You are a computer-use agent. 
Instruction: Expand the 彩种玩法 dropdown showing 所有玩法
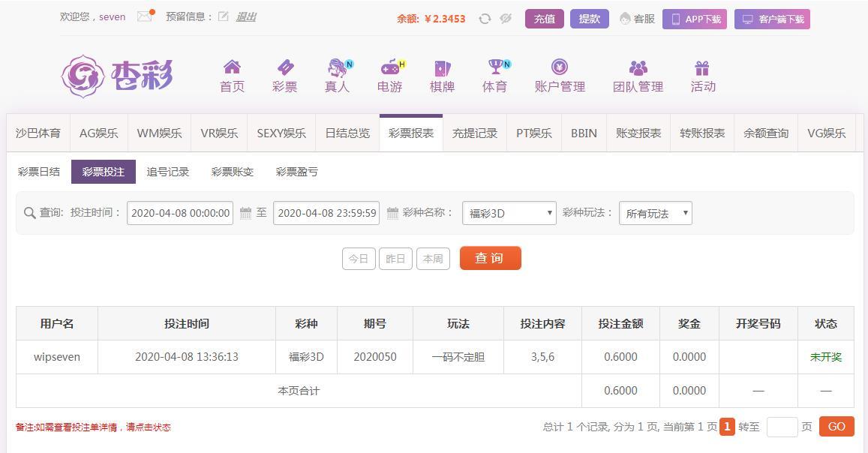pos(655,213)
